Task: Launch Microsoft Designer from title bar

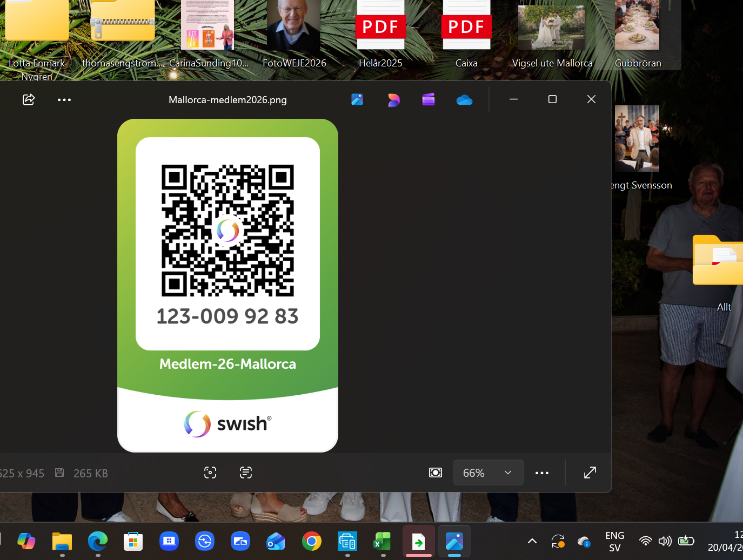Action: point(393,100)
